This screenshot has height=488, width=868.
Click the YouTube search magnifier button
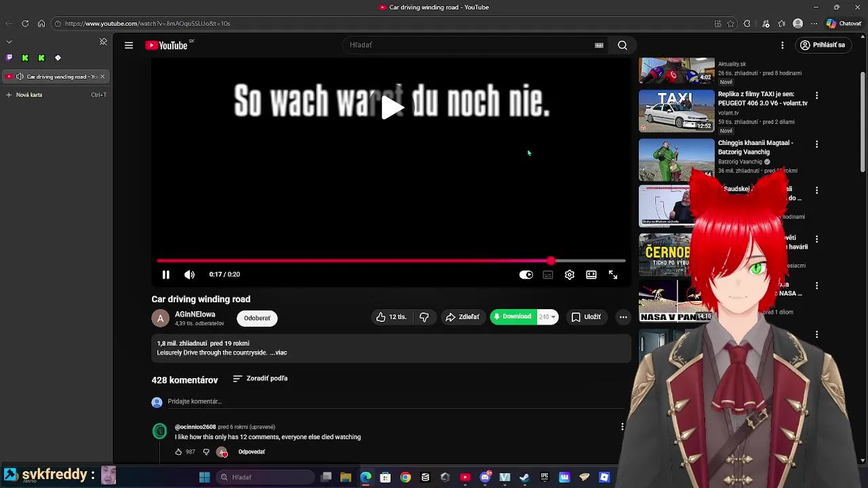[x=623, y=45]
